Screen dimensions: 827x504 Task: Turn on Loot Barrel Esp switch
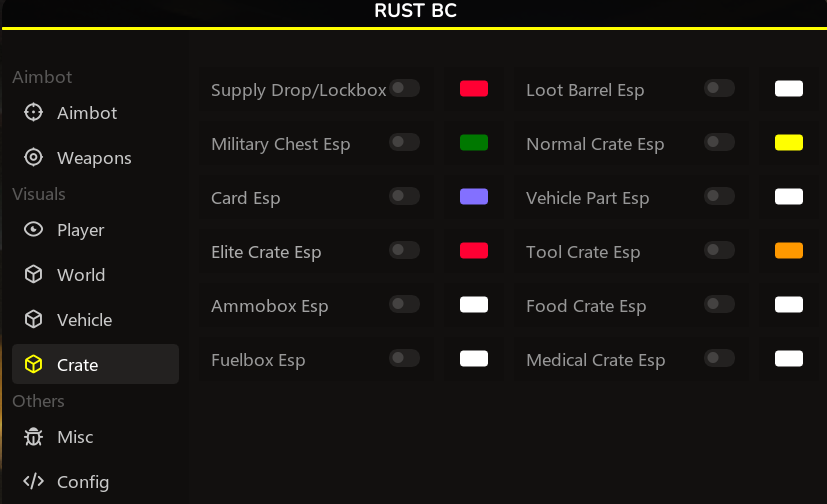[719, 88]
